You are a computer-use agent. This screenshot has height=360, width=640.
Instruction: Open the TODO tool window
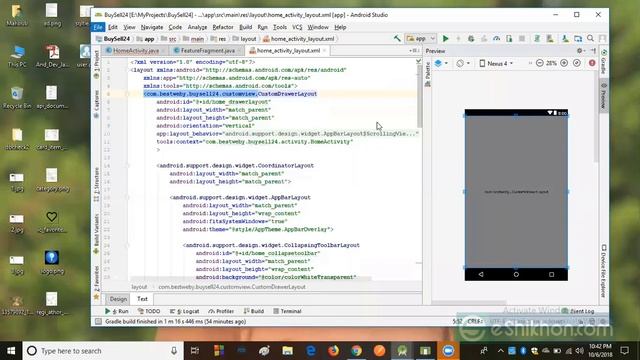[x=149, y=311]
